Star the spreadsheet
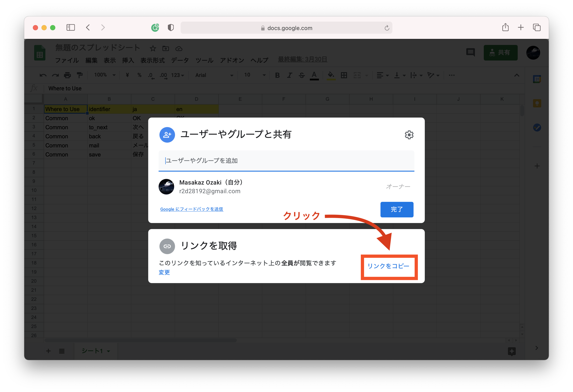The image size is (573, 392). pyautogui.click(x=153, y=49)
